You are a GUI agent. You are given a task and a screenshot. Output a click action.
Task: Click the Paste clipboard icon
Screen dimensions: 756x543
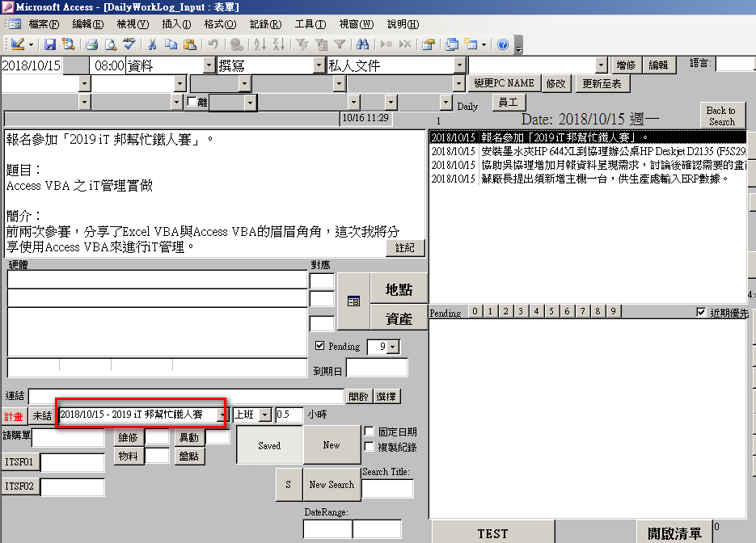point(190,44)
